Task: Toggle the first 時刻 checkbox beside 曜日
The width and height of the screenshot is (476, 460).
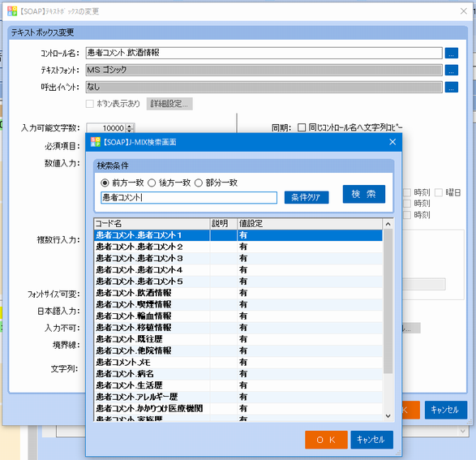Action: coord(407,192)
